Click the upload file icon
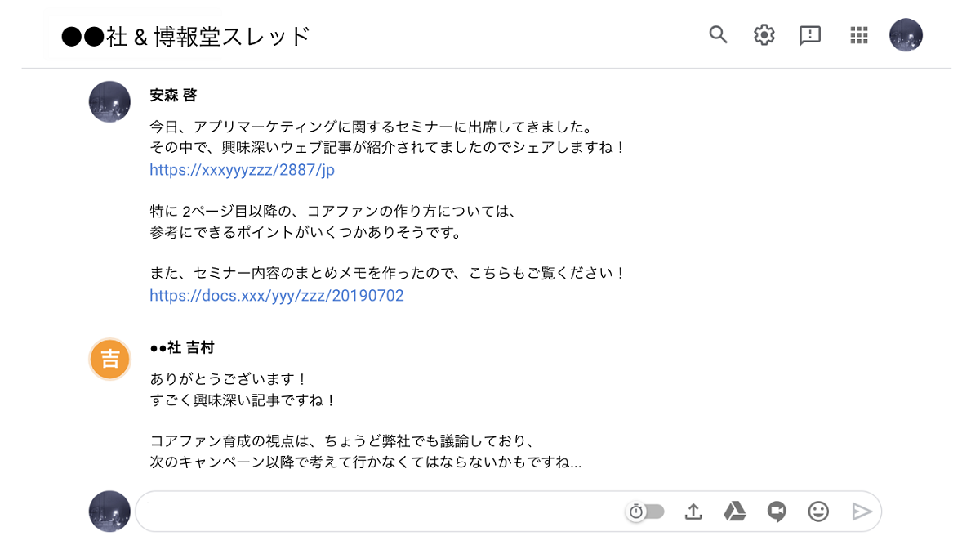 pos(693,512)
